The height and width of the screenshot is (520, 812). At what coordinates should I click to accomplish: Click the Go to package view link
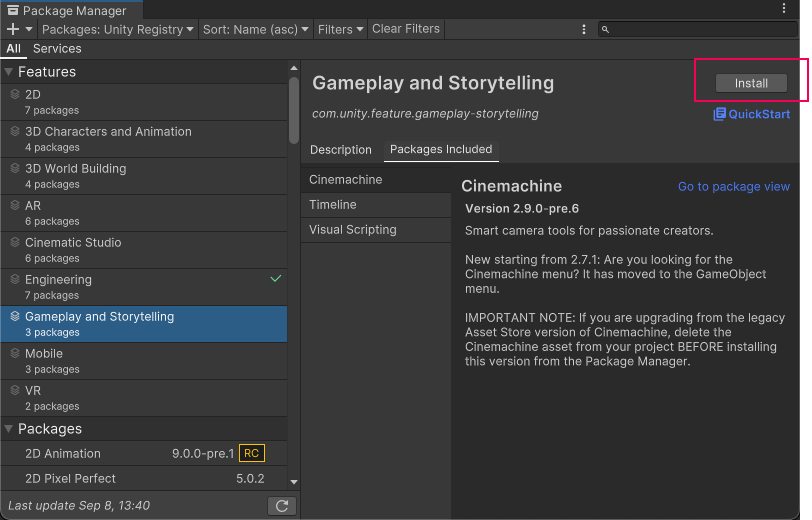pos(733,187)
